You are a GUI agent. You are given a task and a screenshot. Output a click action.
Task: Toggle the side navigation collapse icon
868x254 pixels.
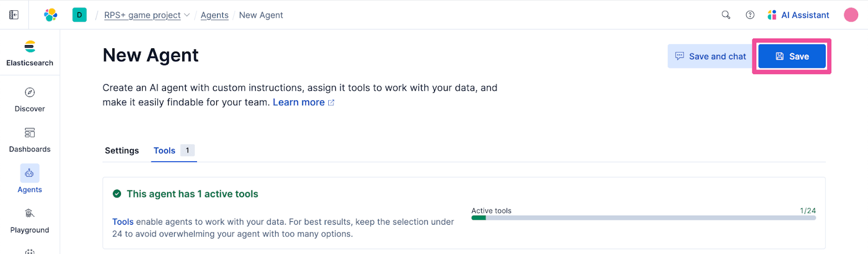(14, 15)
